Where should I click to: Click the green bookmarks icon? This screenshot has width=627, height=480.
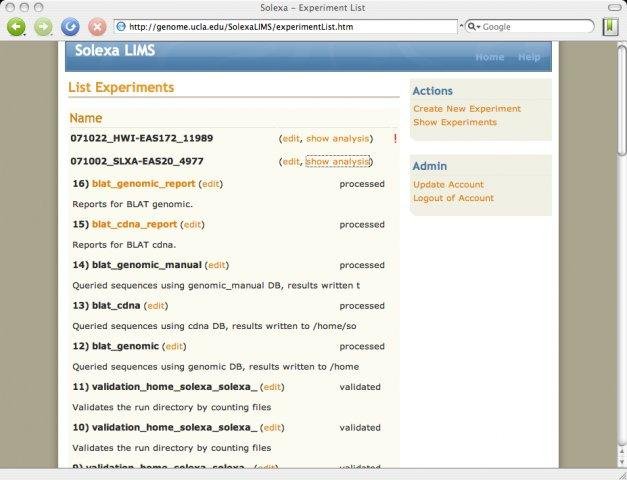click(611, 27)
